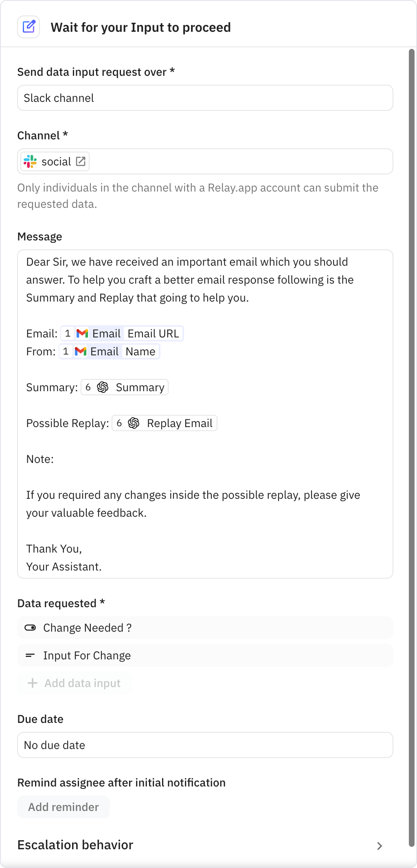The image size is (417, 868).
Task: Open the social channel via the external link icon
Action: [x=81, y=161]
